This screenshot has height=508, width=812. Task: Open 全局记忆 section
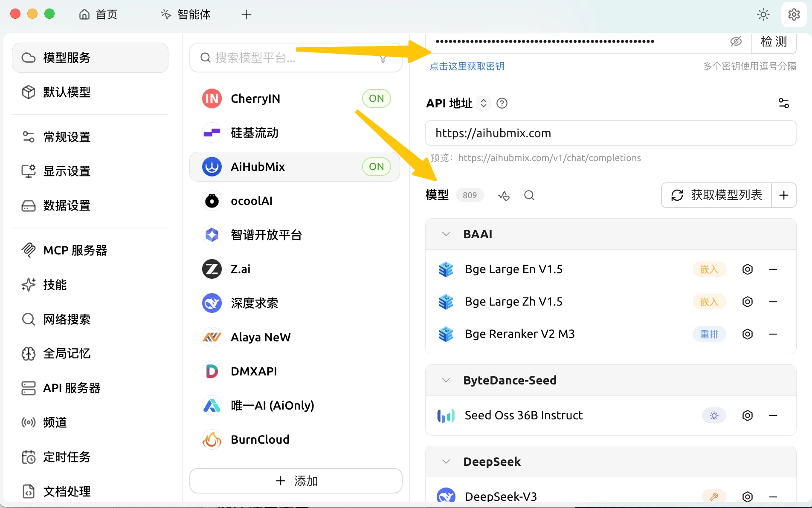click(90, 354)
